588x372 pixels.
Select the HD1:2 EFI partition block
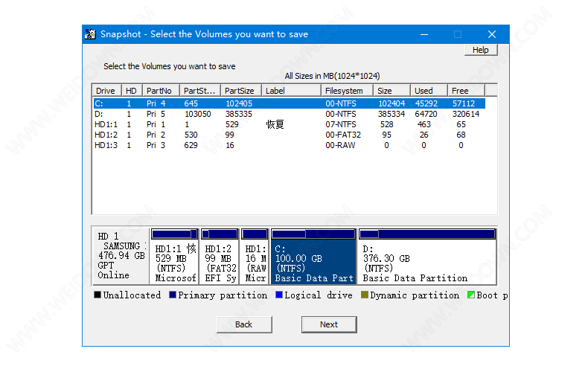pyautogui.click(x=219, y=257)
